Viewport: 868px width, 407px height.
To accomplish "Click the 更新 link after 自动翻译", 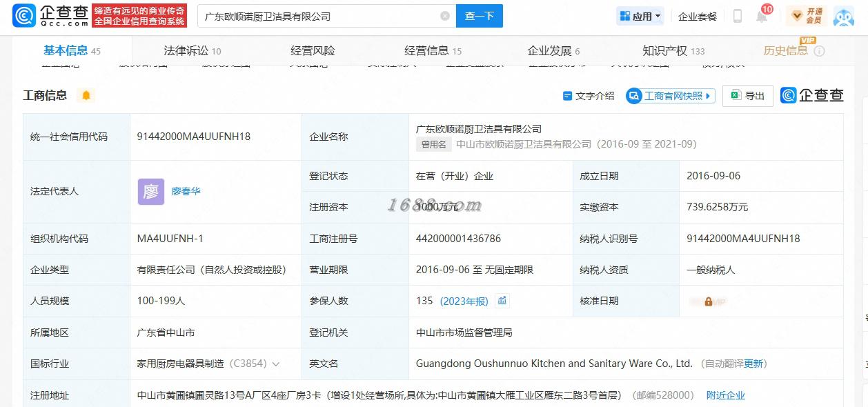I will tap(753, 364).
